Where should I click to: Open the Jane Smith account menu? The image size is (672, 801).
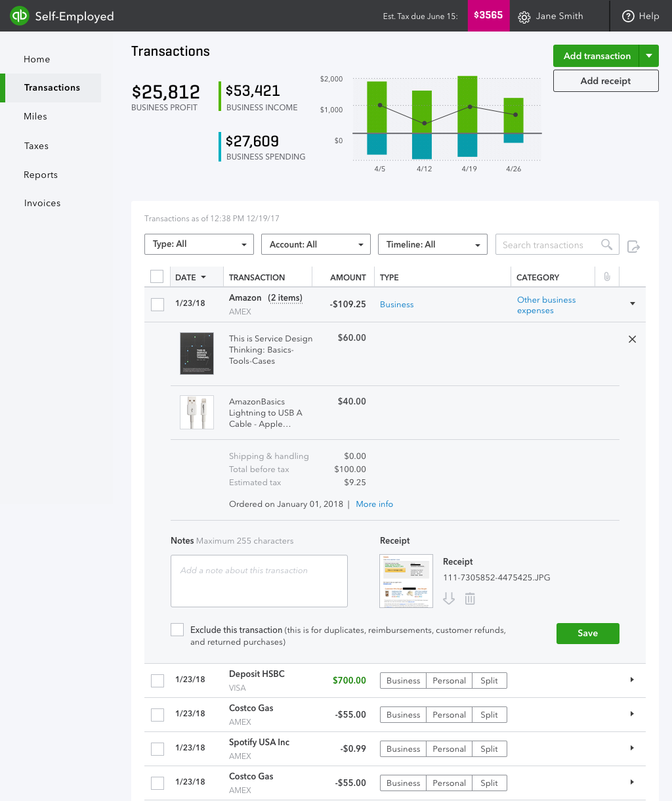coord(559,16)
